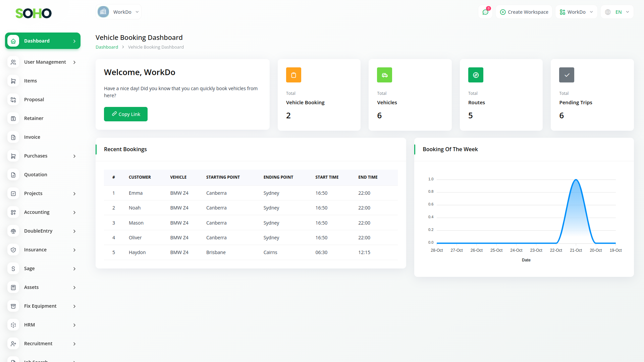Click the Routes compass icon

pyautogui.click(x=476, y=75)
